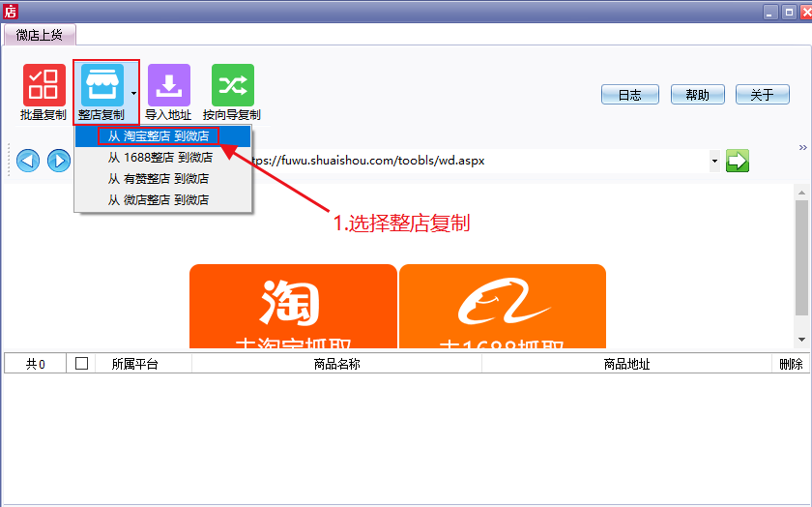Image resolution: width=812 pixels, height=507 pixels.
Task: Click the scrollbar up arrow in browser pane
Action: tap(801, 193)
